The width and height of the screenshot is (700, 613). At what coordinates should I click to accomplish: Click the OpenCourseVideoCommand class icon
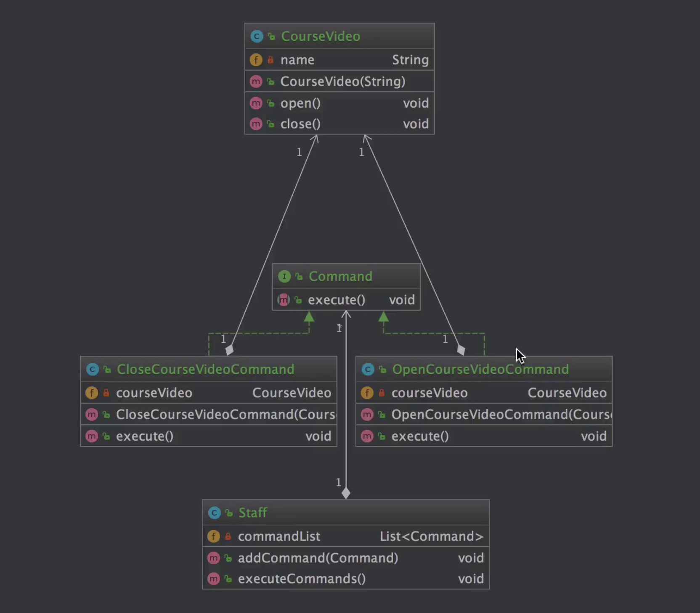(x=368, y=370)
